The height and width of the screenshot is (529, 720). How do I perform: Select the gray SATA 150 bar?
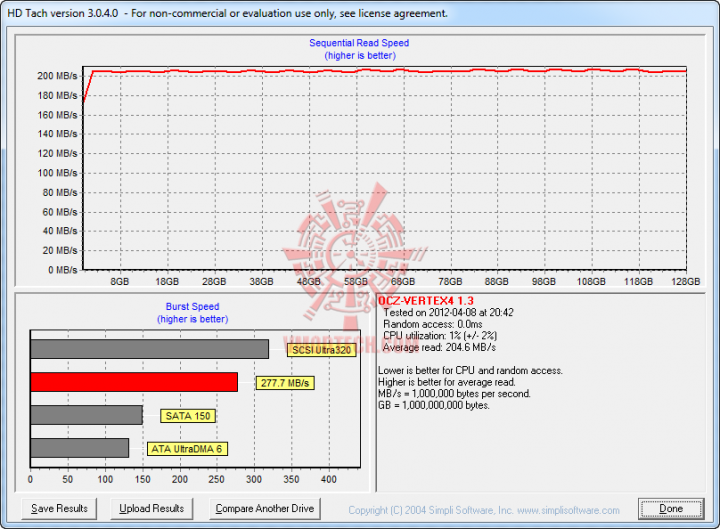point(86,415)
